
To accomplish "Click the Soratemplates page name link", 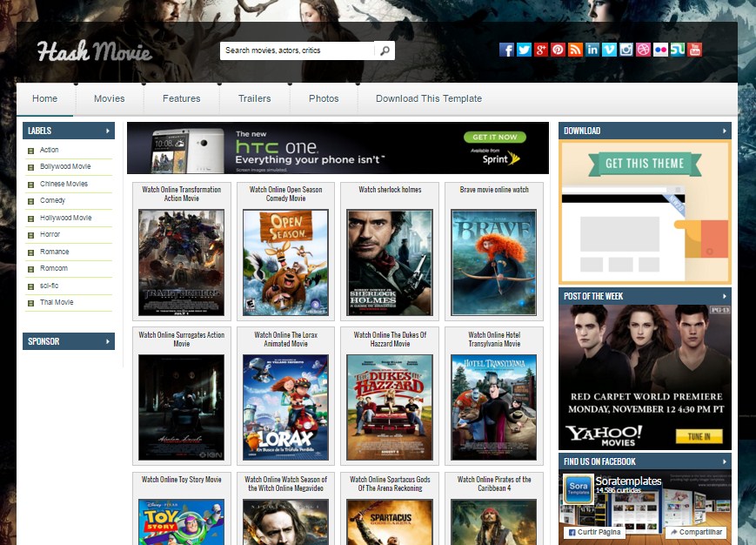I will 628,481.
